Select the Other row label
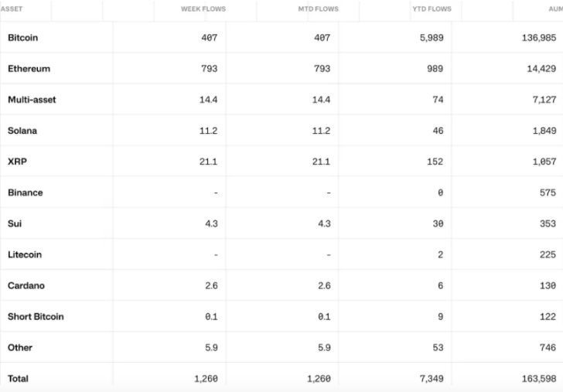This screenshot has width=563, height=392. 20,347
